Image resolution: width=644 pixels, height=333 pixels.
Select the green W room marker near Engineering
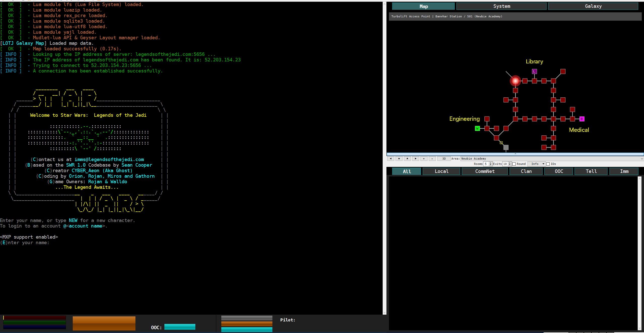tap(477, 128)
